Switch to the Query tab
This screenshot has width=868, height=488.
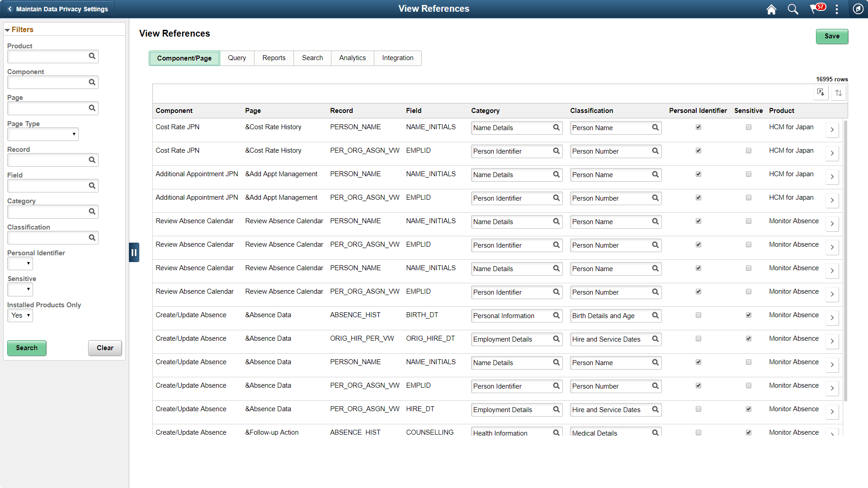[237, 58]
